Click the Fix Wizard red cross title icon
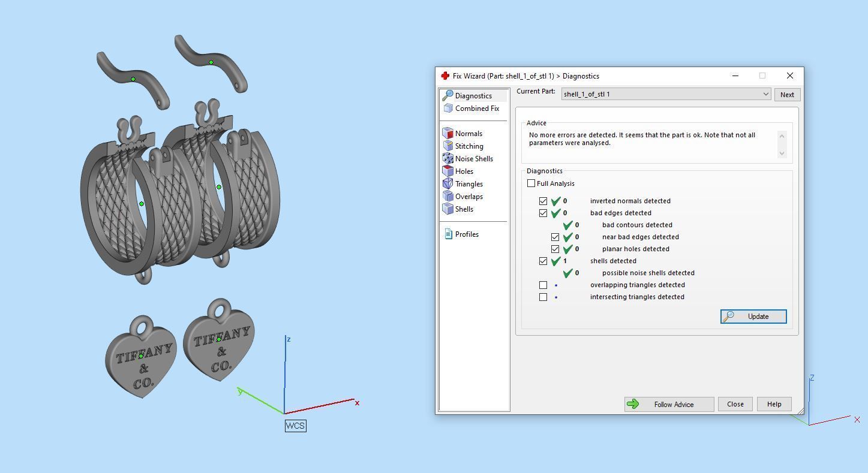868x473 pixels. pyautogui.click(x=445, y=76)
